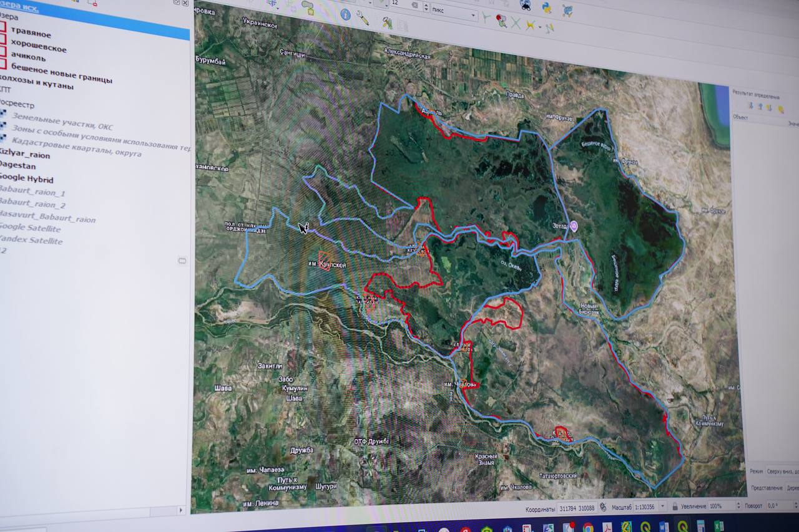
Task: Click the yellow snapping tool icon
Action: pyautogui.click(x=531, y=26)
